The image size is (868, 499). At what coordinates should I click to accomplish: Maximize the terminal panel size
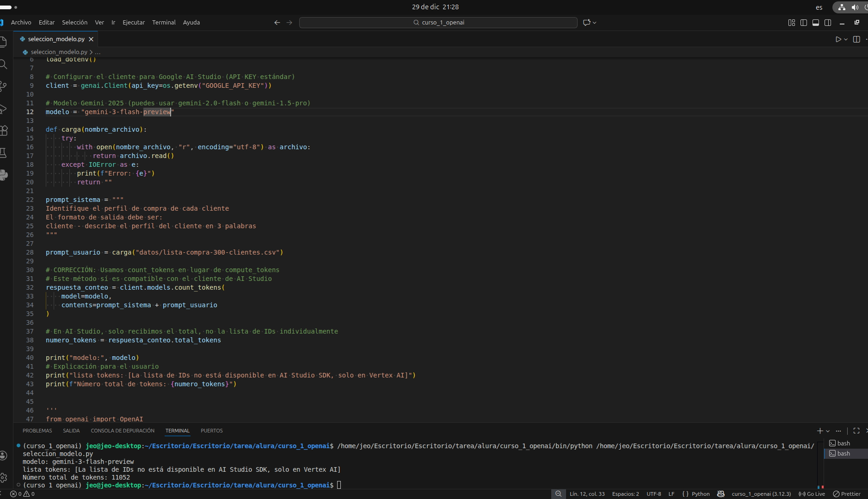coord(856,431)
